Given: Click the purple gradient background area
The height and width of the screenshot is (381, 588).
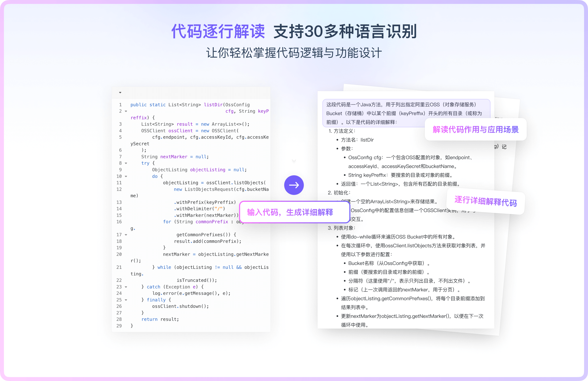Looking at the screenshot, I should pos(294,190).
